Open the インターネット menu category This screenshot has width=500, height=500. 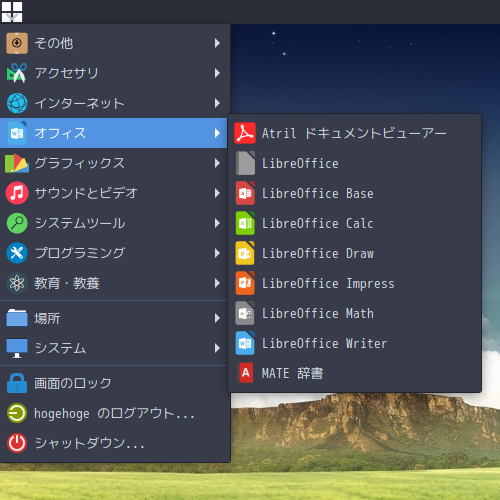pos(113,103)
